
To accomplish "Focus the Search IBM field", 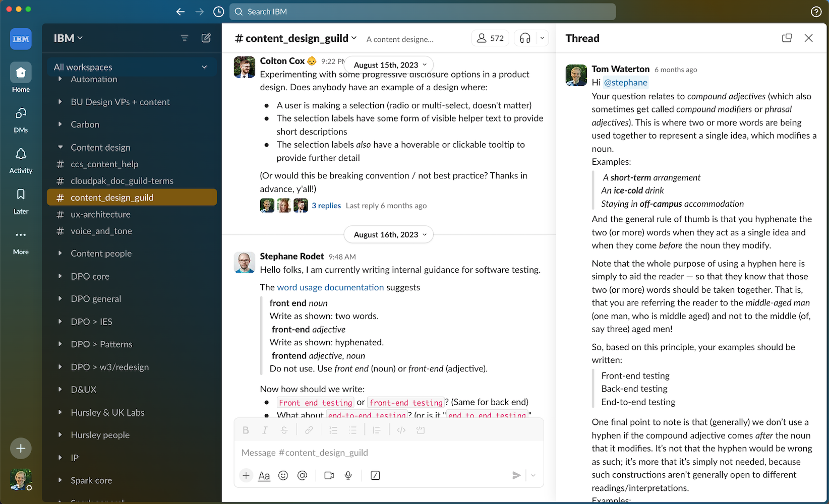I will click(x=423, y=12).
